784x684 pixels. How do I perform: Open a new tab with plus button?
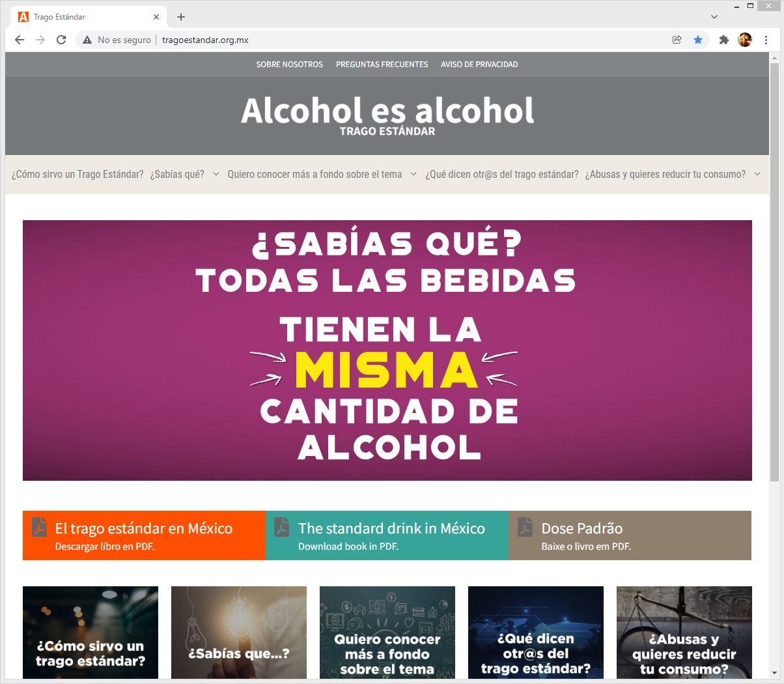click(x=181, y=17)
